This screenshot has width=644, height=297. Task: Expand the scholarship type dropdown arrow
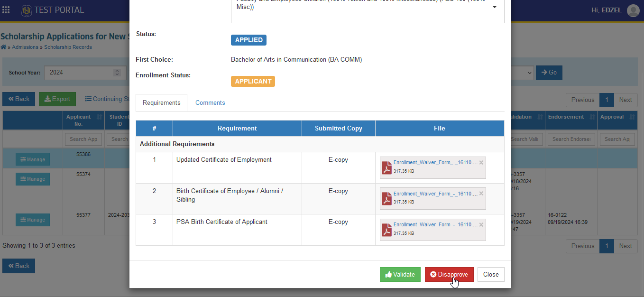click(495, 7)
